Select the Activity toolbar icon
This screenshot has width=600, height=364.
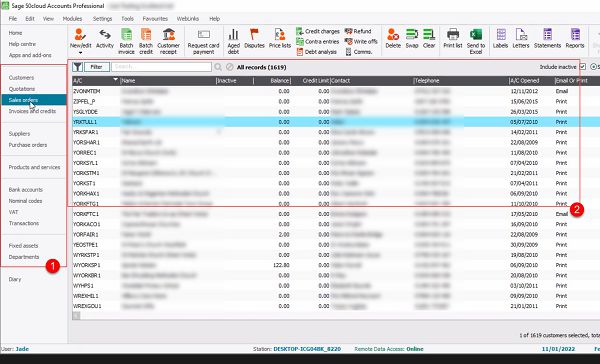(104, 34)
